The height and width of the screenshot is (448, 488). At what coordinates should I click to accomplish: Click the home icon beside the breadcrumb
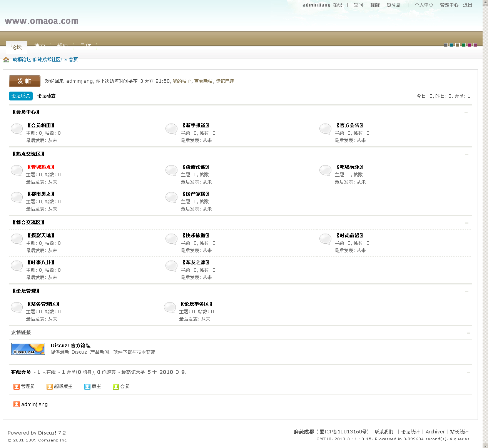coord(6,60)
